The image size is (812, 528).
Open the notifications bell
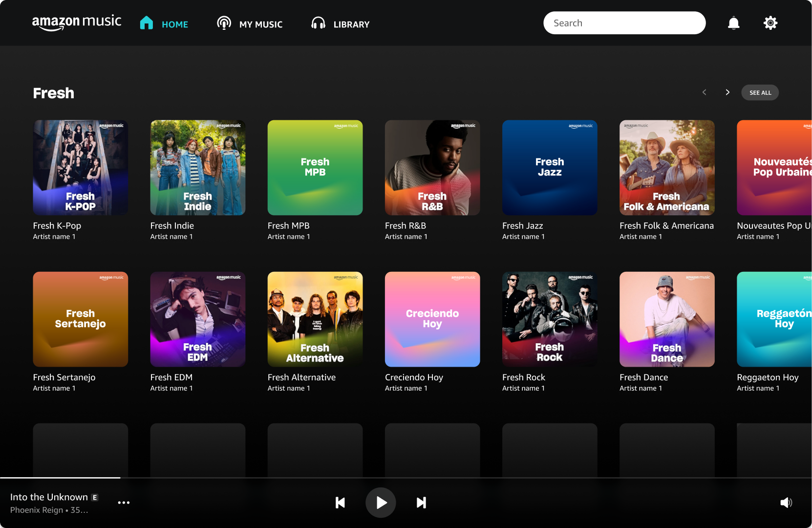[733, 23]
